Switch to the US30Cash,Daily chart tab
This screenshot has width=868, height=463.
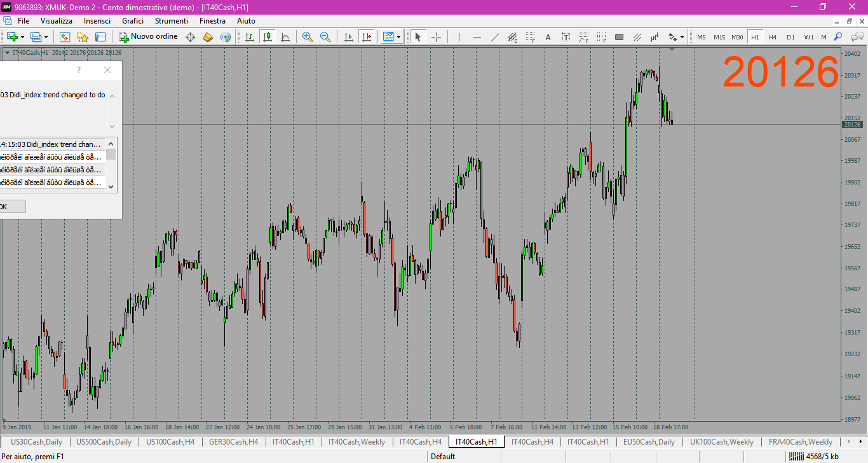pyautogui.click(x=37, y=442)
